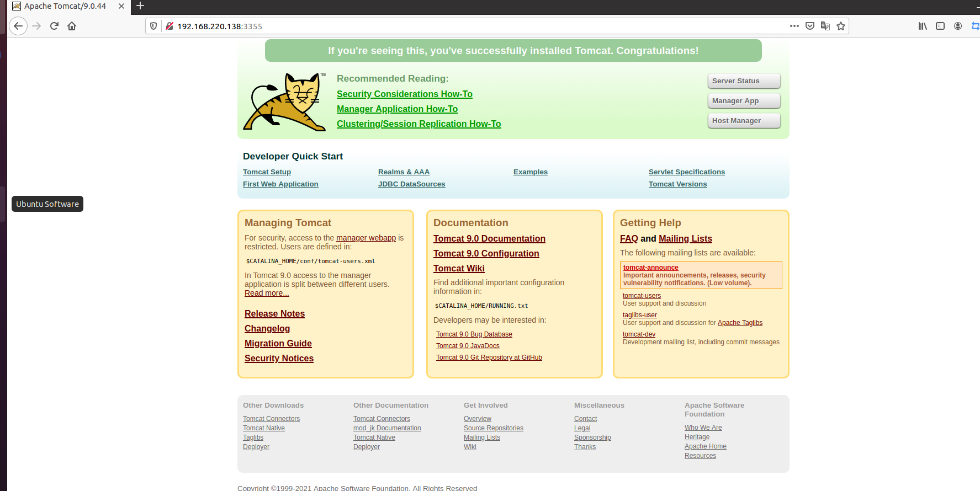Save page to Pocket icon
Screen dimensions: 980x491
coord(810,26)
